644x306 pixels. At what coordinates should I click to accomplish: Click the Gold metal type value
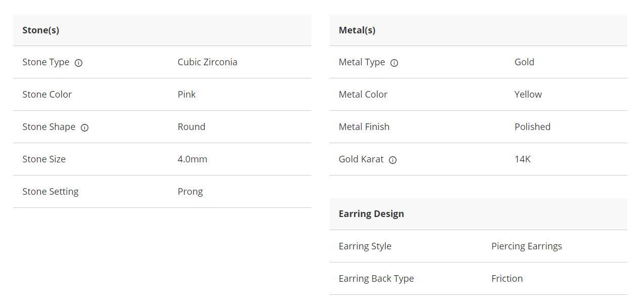(x=524, y=62)
